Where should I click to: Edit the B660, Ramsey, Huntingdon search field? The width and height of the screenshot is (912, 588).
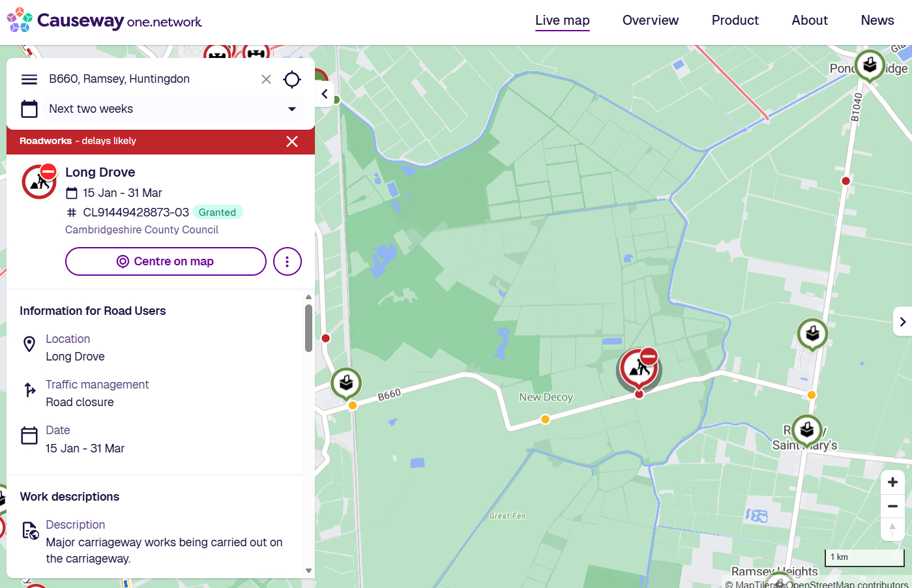coord(150,80)
